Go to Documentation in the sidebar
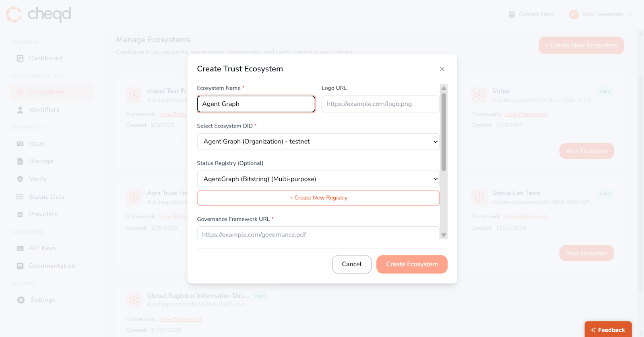The image size is (644, 337). coord(52,266)
